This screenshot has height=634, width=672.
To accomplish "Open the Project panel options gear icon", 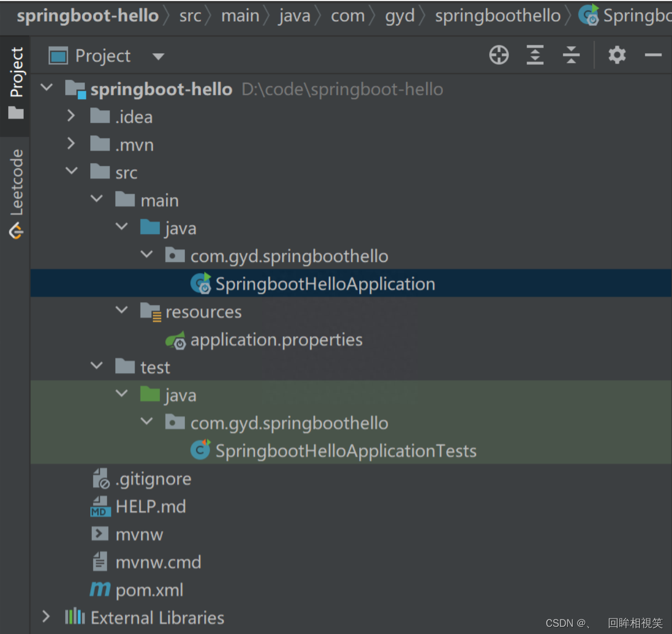I will (x=617, y=55).
